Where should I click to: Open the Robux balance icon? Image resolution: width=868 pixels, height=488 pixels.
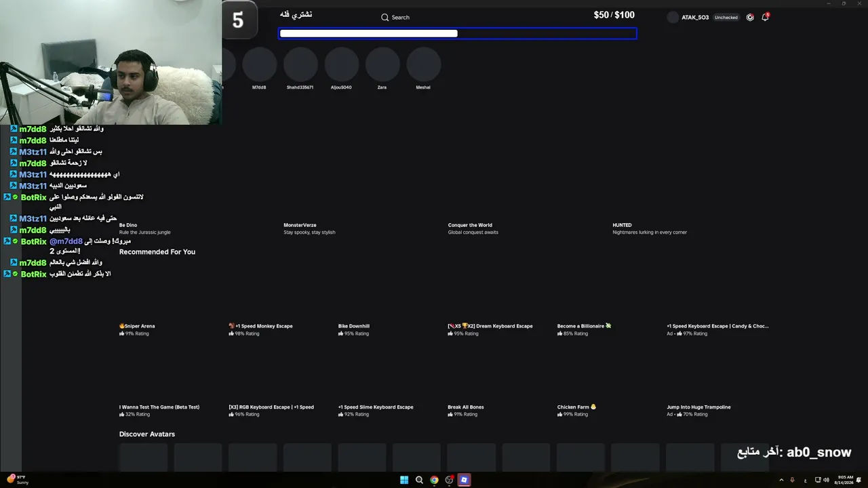[x=750, y=17]
